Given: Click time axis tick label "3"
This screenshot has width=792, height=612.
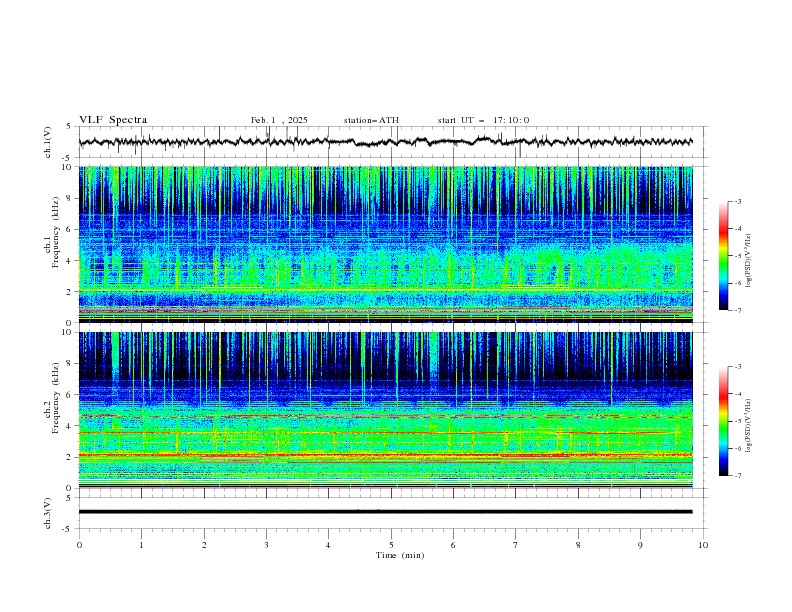Looking at the screenshot, I should click(266, 545).
